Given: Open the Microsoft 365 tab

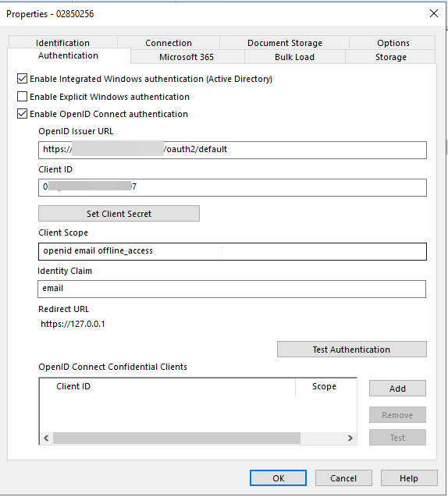Looking at the screenshot, I should pos(187,57).
